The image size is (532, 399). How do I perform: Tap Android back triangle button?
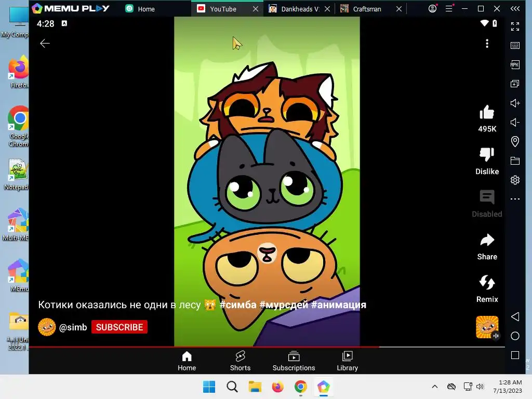[515, 316]
